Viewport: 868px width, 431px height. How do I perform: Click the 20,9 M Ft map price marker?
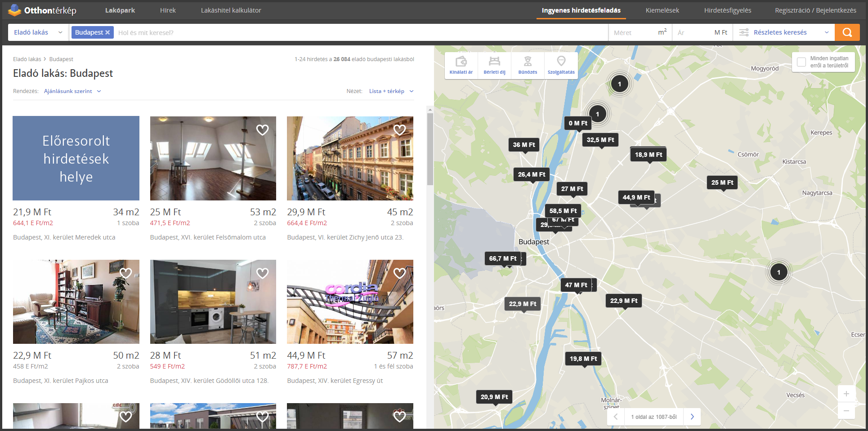(494, 397)
